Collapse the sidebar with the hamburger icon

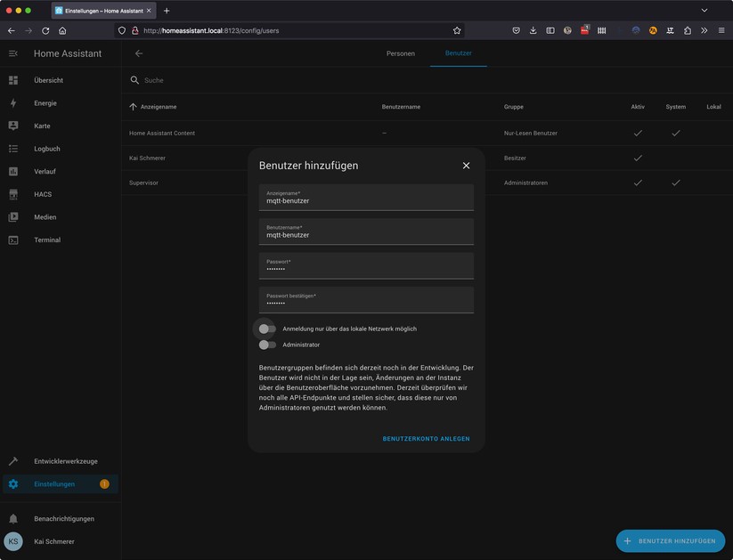coord(12,53)
